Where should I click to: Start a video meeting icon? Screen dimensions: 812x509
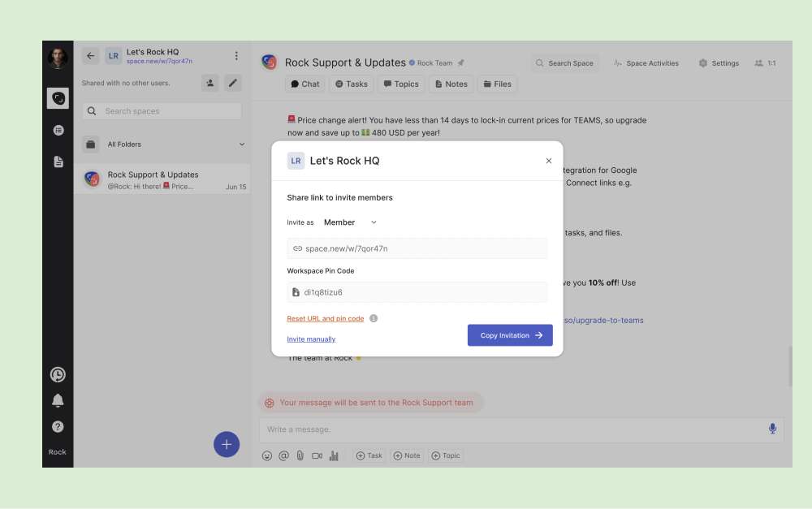click(317, 455)
